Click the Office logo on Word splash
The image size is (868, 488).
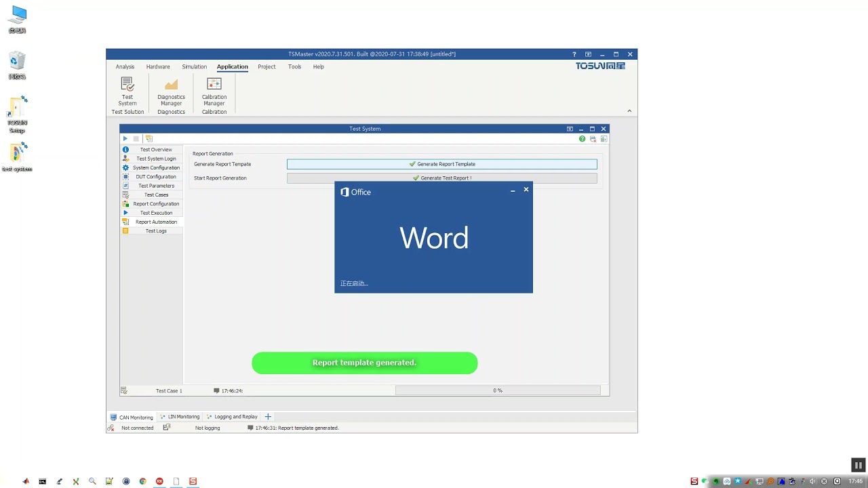tap(355, 192)
